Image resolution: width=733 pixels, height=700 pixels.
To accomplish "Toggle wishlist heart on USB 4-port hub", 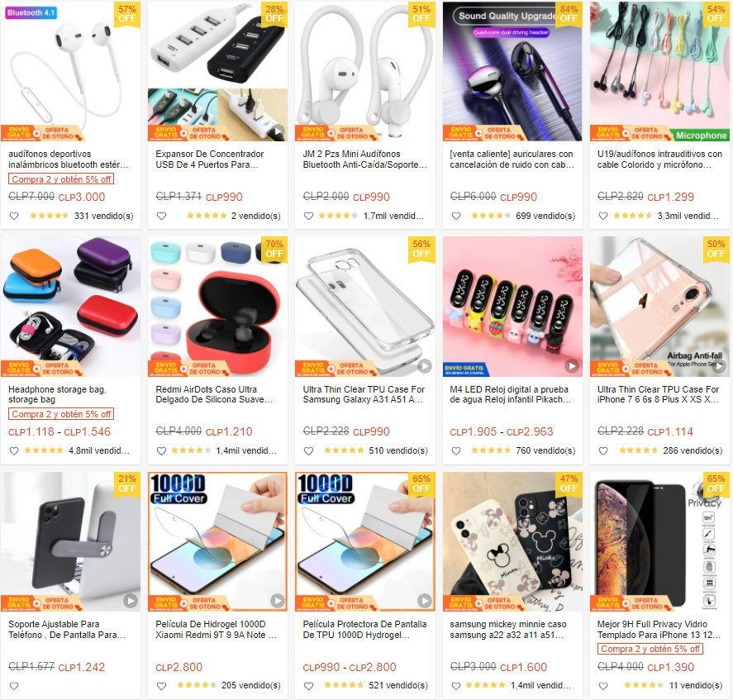I will pos(161,216).
